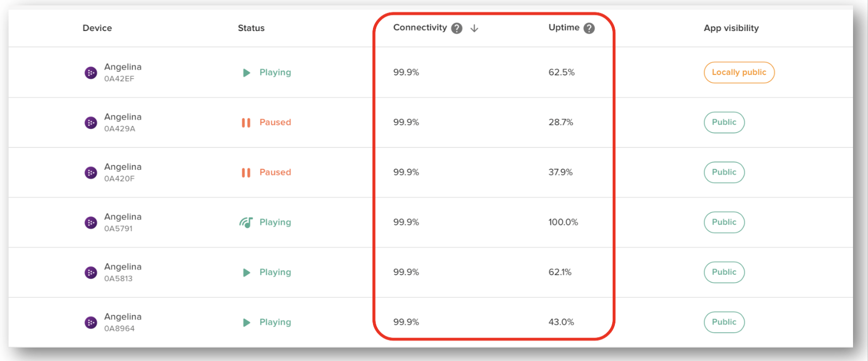The width and height of the screenshot is (868, 361).
Task: Click the Public badge for device 0A429A
Action: pyautogui.click(x=724, y=123)
